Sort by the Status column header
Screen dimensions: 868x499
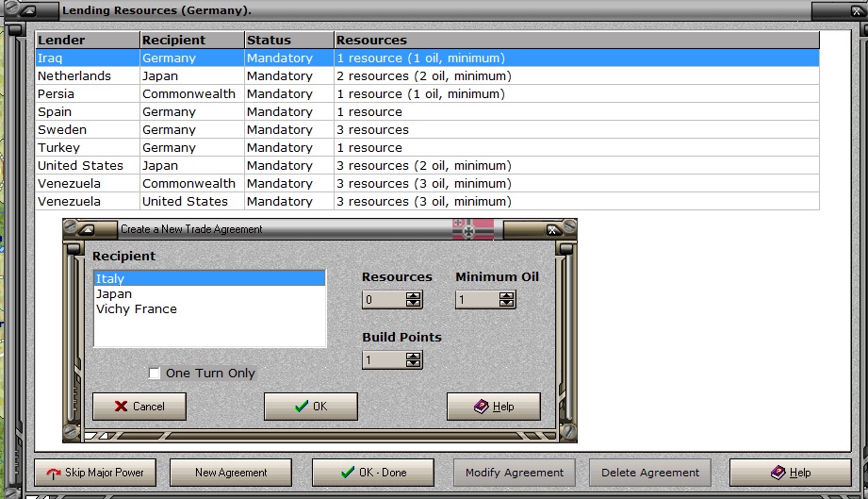(289, 40)
